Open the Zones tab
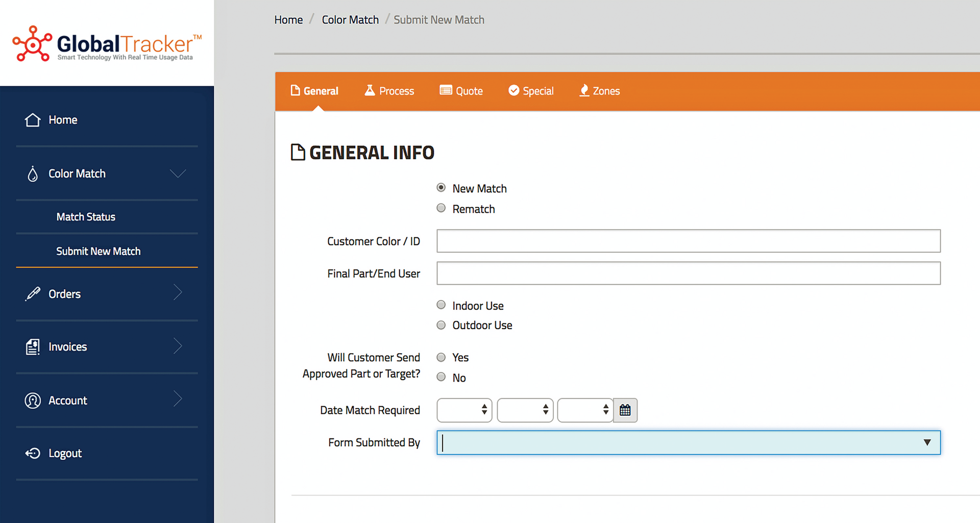 pos(599,91)
